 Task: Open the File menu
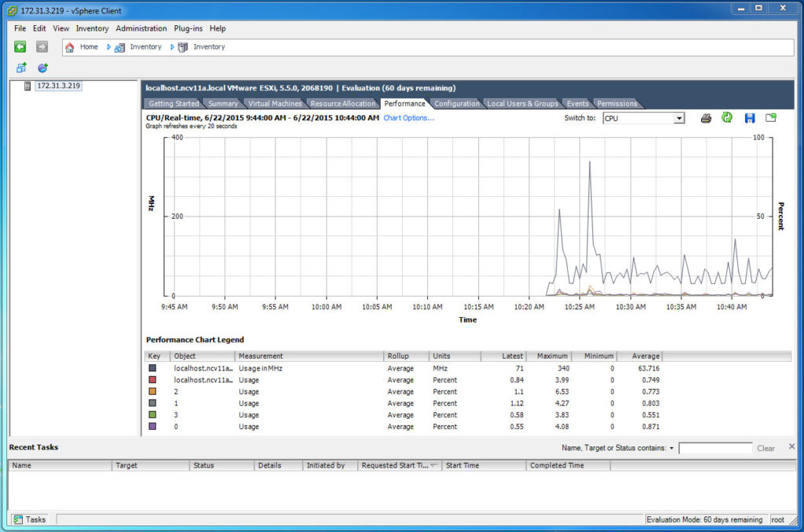pos(20,29)
